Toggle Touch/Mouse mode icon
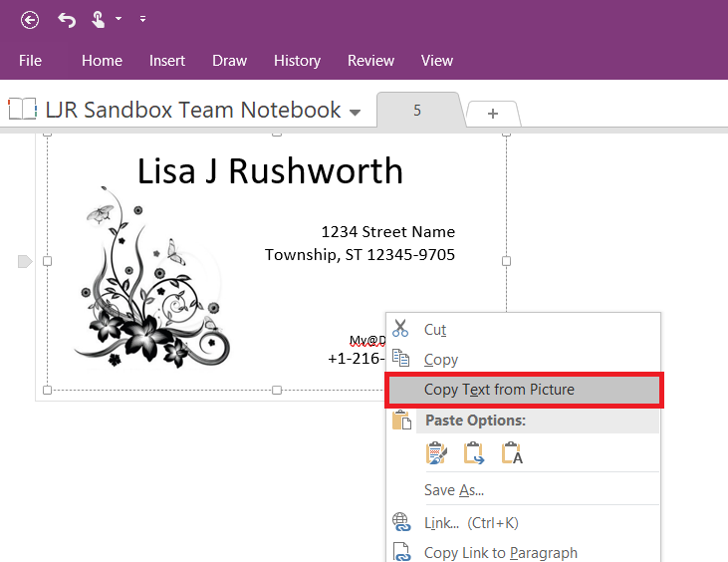728x562 pixels. point(98,20)
